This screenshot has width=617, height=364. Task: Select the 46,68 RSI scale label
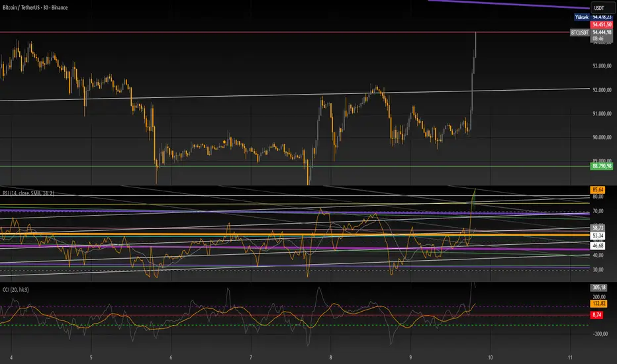[598, 245]
